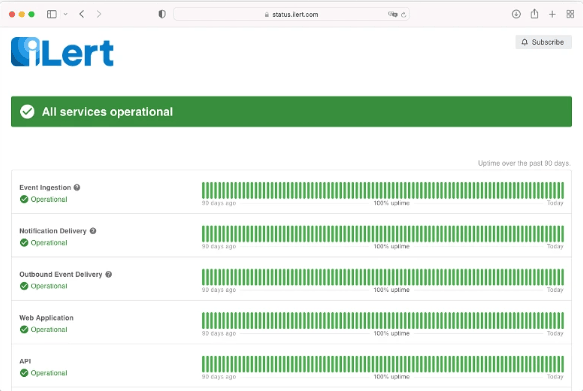Click the Notification Delivery uptime bar chart
583x391 pixels.
point(383,234)
